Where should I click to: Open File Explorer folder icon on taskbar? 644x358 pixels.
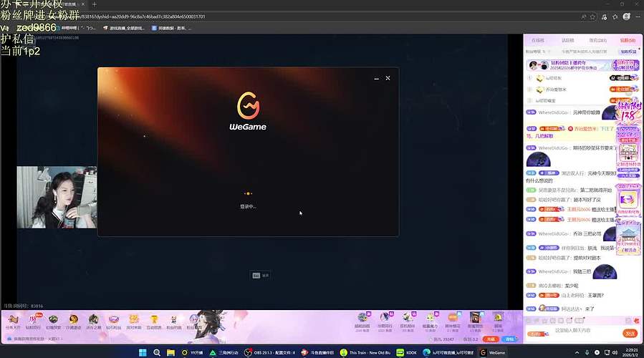pyautogui.click(x=170, y=352)
